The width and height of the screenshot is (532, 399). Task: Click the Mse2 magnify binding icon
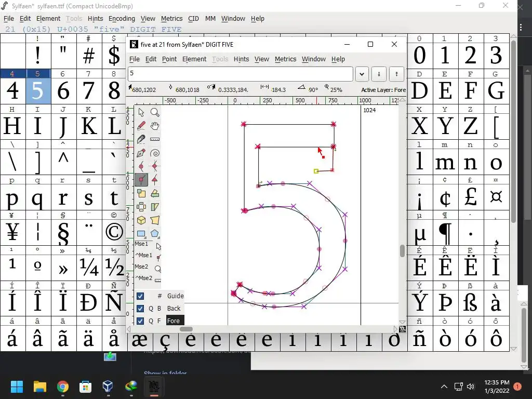click(158, 269)
